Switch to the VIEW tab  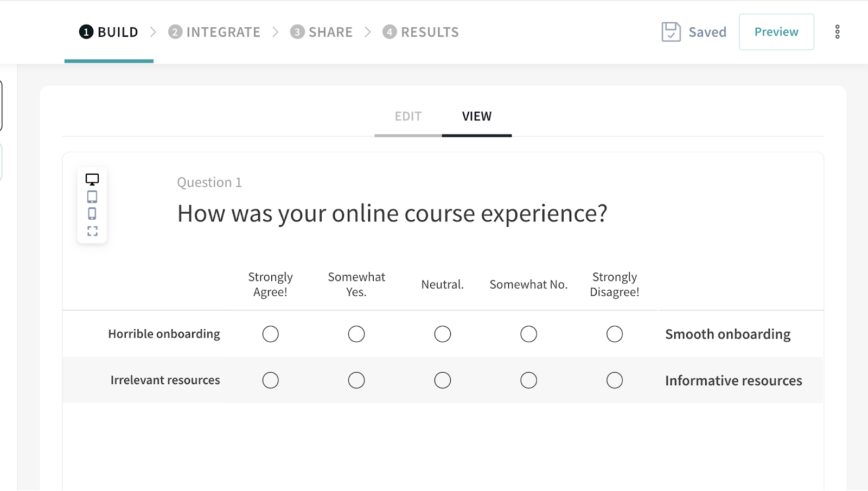tap(476, 117)
